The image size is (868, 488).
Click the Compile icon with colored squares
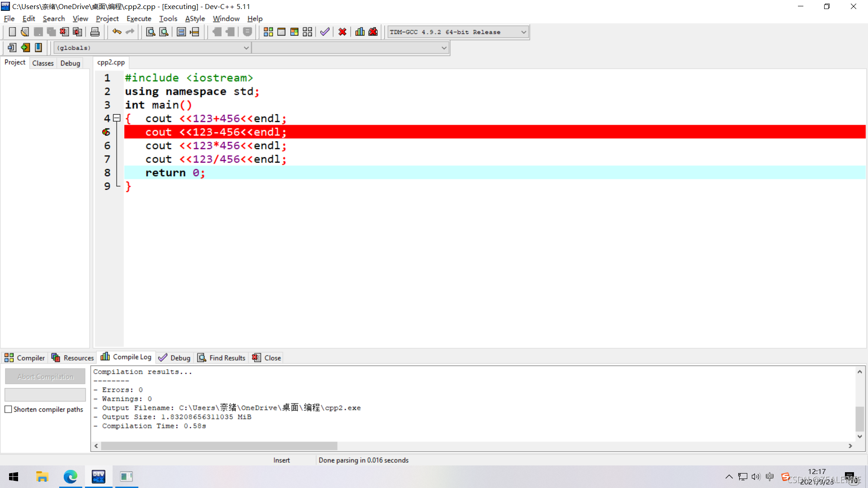coord(268,32)
